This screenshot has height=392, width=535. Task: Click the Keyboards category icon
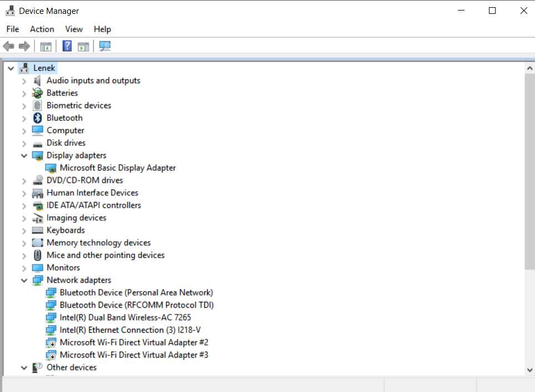coord(38,231)
